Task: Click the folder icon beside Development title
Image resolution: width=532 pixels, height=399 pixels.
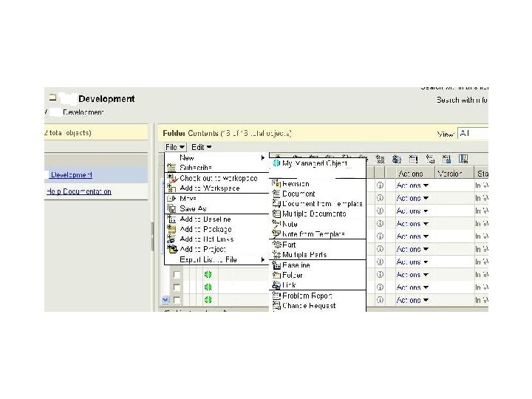Action: point(52,98)
